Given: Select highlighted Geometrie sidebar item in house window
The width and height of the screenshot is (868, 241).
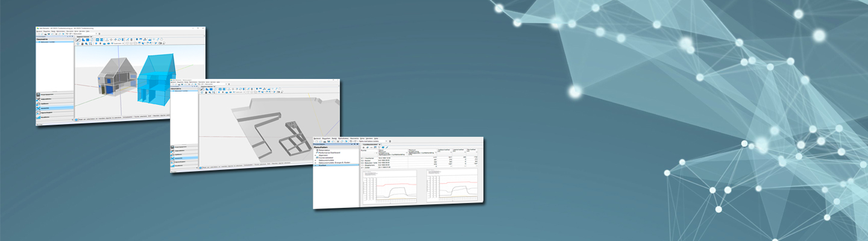Looking at the screenshot, I should tap(54, 108).
